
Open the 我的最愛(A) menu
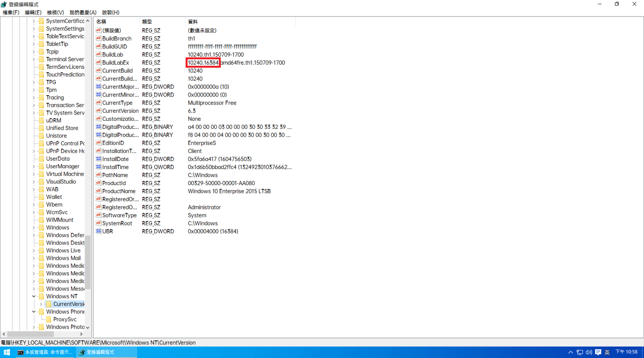click(83, 13)
